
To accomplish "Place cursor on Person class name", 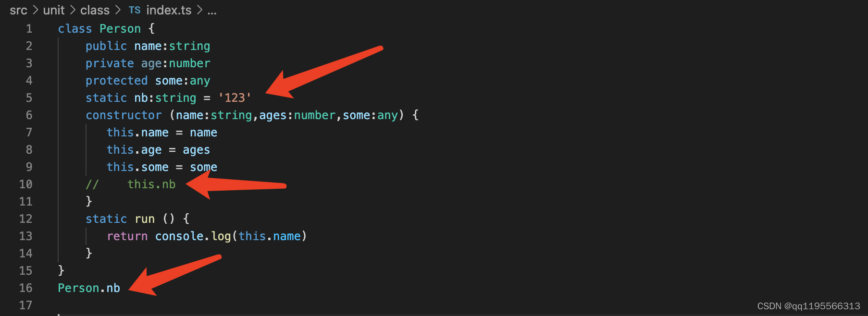I will [x=120, y=29].
